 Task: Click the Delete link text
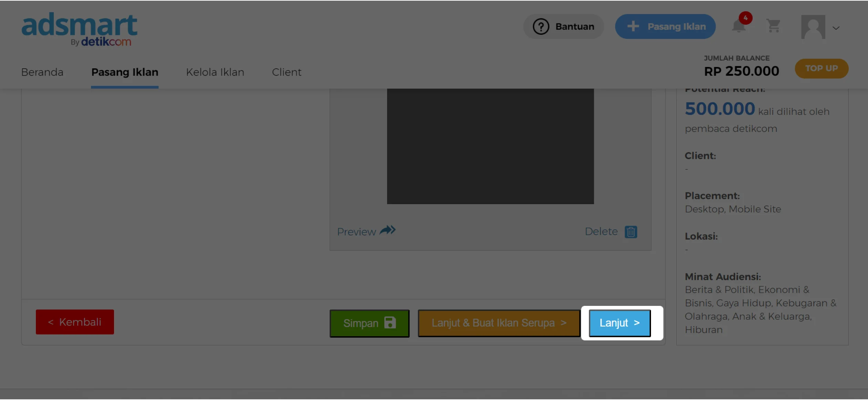tap(601, 231)
